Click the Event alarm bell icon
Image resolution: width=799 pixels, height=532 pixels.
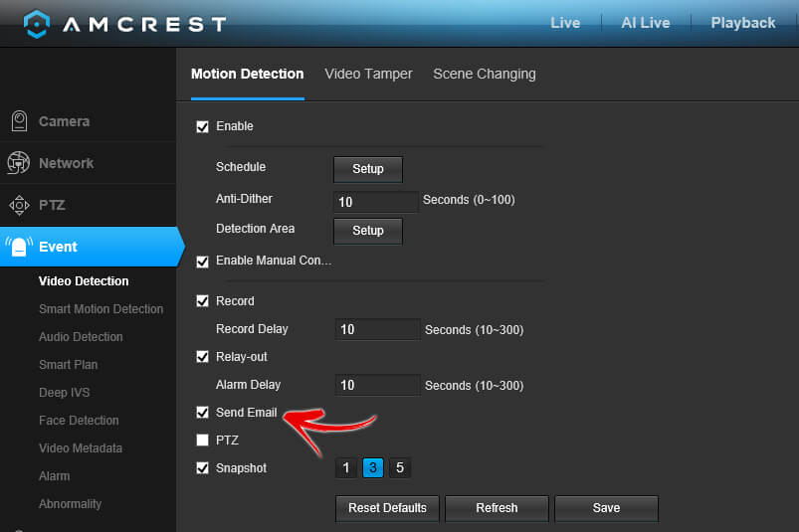pos(19,247)
